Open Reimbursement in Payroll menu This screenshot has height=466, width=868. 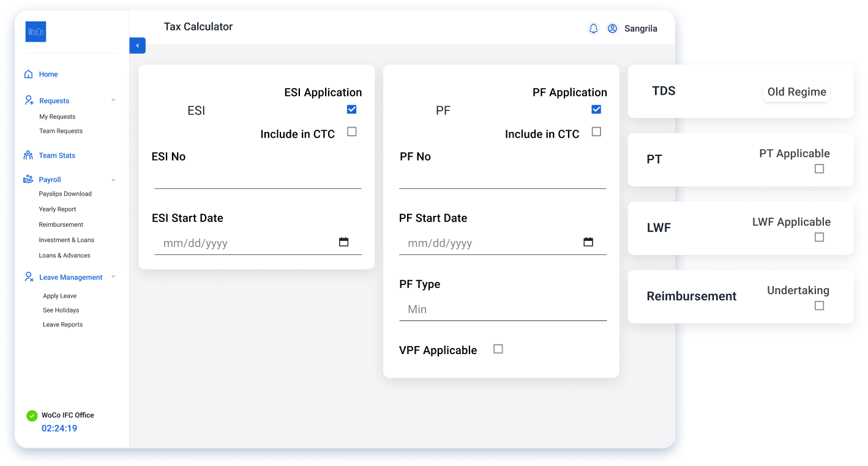pos(61,224)
